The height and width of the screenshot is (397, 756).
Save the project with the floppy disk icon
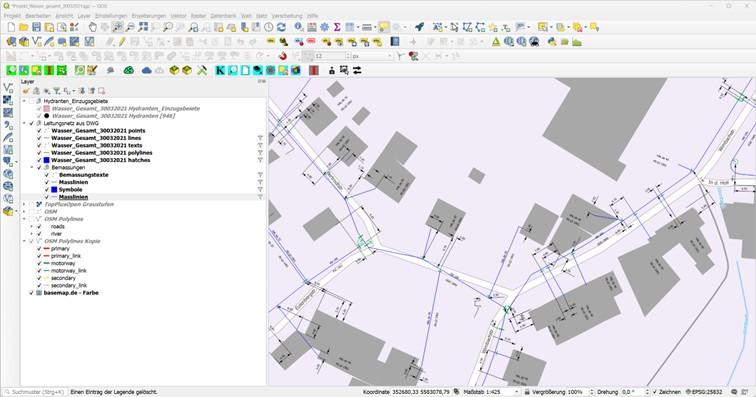pyautogui.click(x=37, y=27)
